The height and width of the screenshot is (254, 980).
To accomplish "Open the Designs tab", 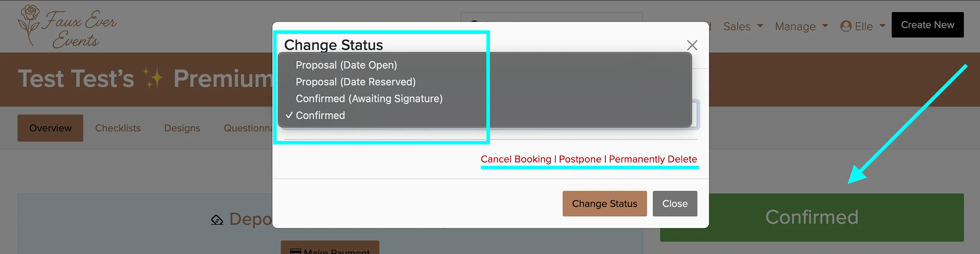I will click(182, 128).
